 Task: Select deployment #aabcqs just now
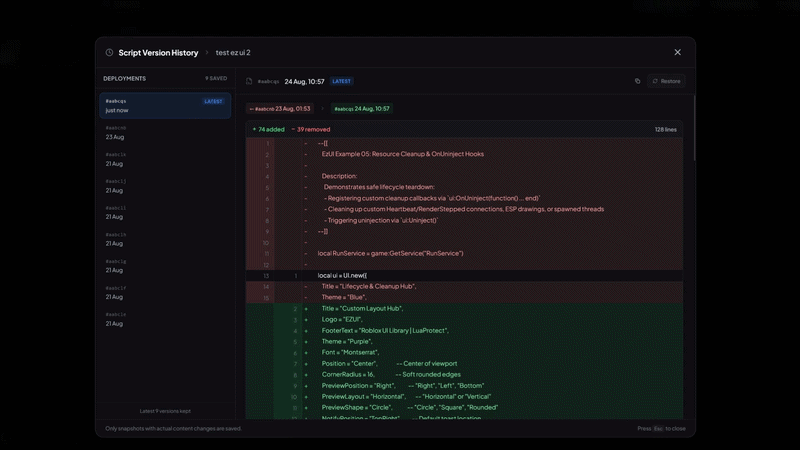point(165,106)
